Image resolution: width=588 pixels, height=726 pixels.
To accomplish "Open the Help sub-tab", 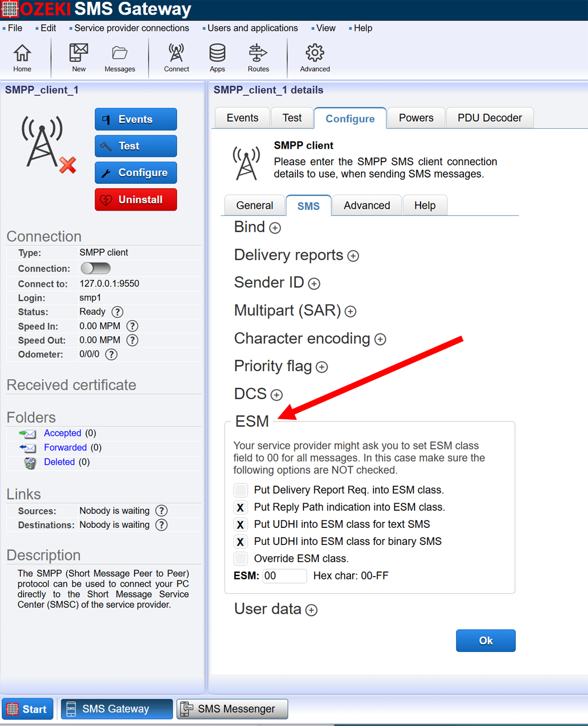I will [x=425, y=205].
